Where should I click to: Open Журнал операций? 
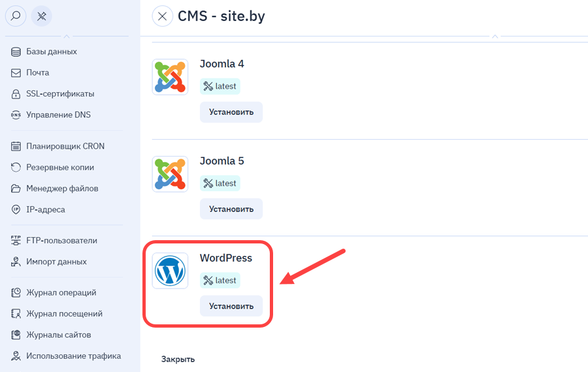(61, 292)
